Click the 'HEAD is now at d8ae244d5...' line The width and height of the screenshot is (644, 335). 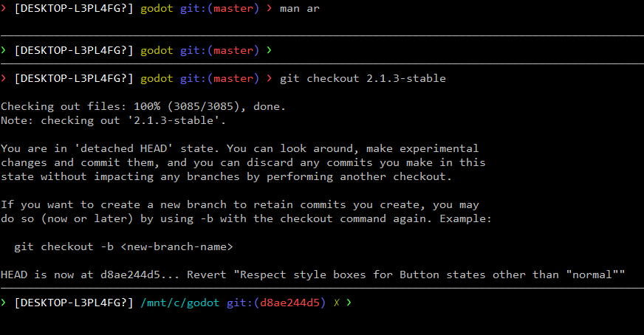(312, 274)
